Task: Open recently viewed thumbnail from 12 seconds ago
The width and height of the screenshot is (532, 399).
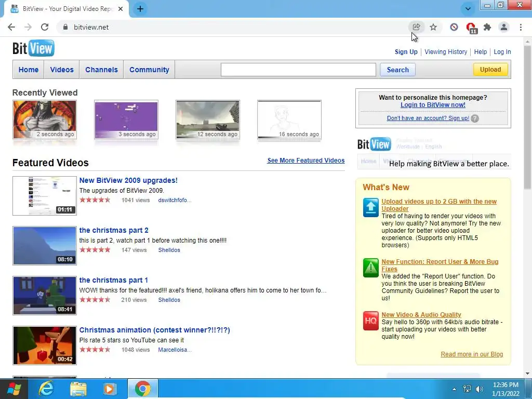Action: click(208, 119)
